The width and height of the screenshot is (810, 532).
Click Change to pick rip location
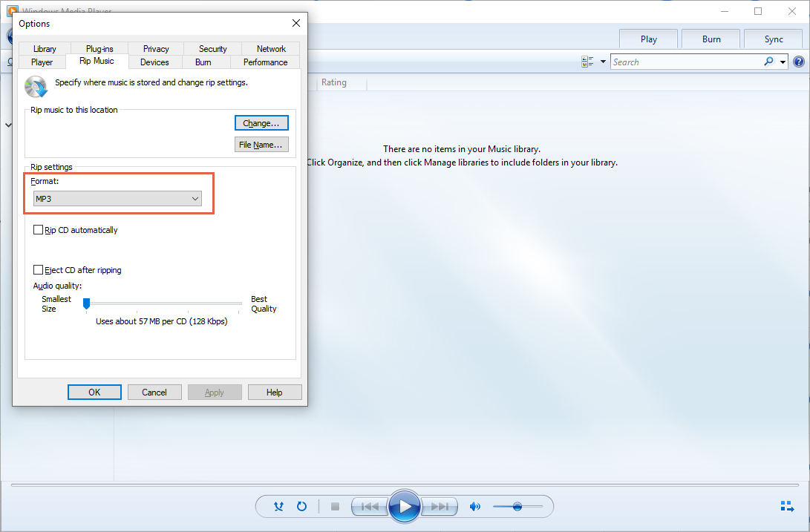pos(261,122)
